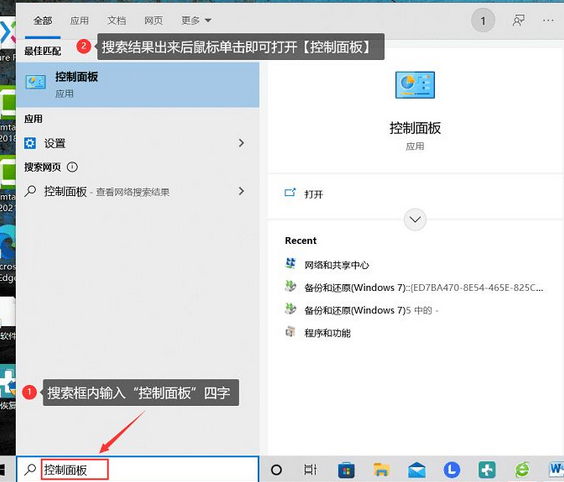This screenshot has width=564, height=482.
Task: Open the Mail app on the taskbar
Action: (x=417, y=470)
